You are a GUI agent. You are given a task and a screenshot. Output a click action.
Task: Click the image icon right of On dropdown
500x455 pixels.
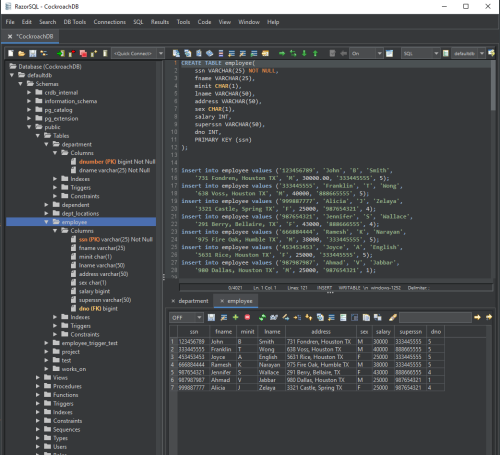coord(389,53)
